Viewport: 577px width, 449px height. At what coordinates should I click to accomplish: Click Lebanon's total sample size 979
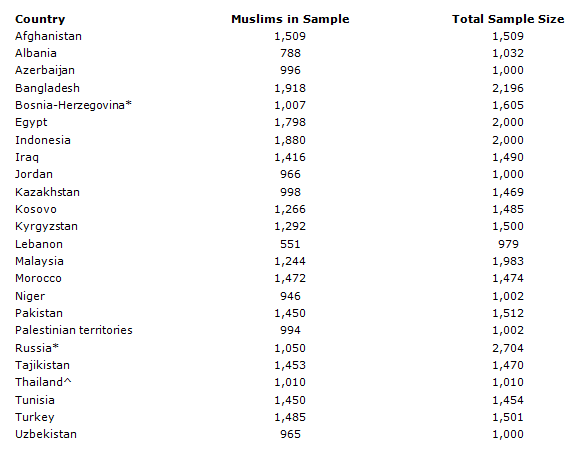(508, 244)
